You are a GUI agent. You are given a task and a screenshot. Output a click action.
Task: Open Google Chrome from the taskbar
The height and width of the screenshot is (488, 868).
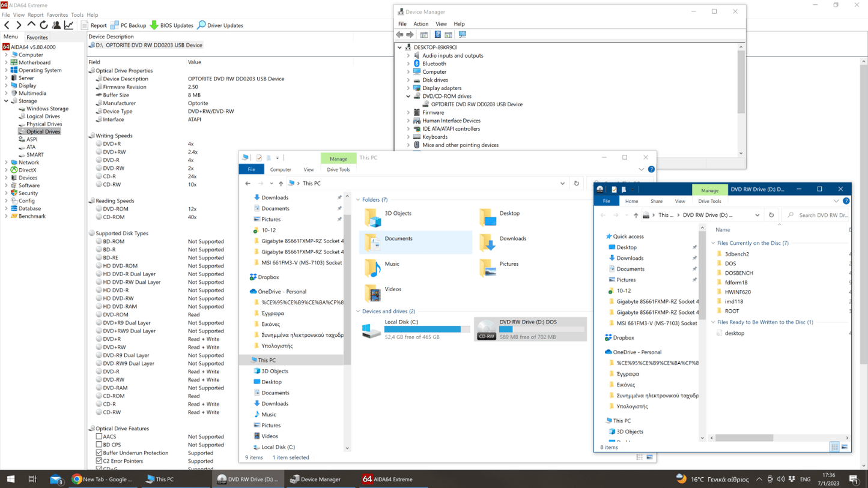coord(77,479)
